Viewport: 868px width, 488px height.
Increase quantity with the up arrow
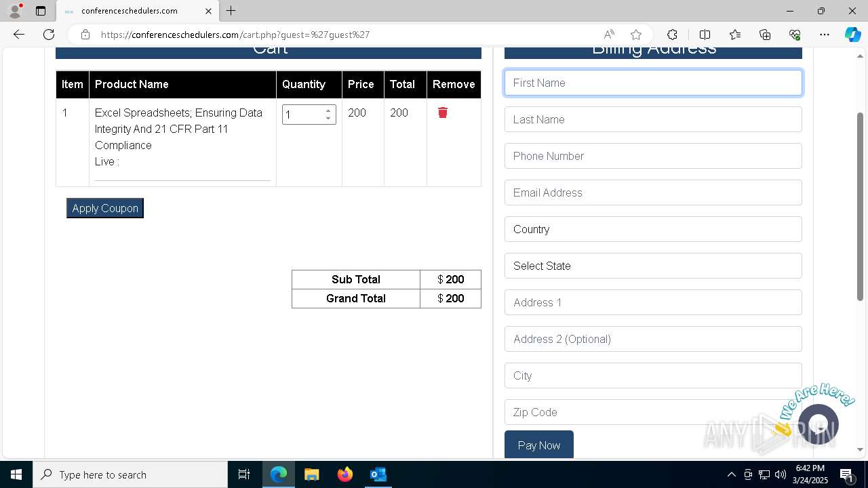(328, 110)
